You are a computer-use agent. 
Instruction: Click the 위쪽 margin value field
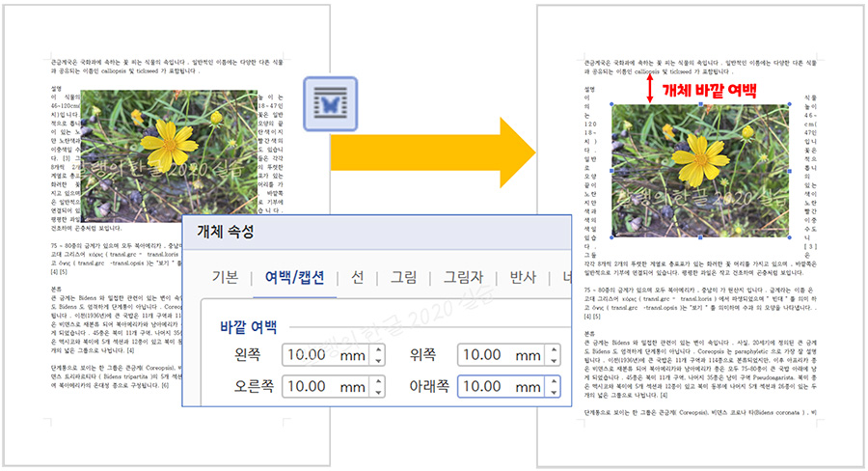point(502,355)
